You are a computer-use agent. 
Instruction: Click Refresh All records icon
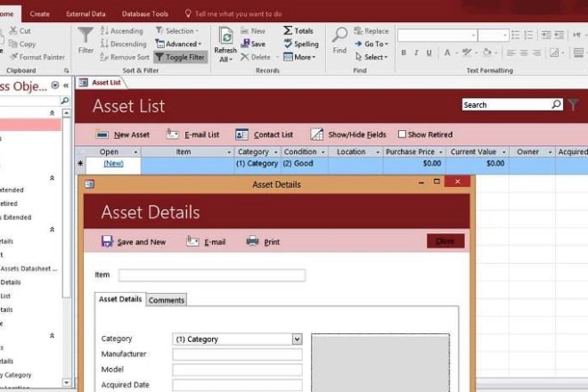pyautogui.click(x=225, y=37)
